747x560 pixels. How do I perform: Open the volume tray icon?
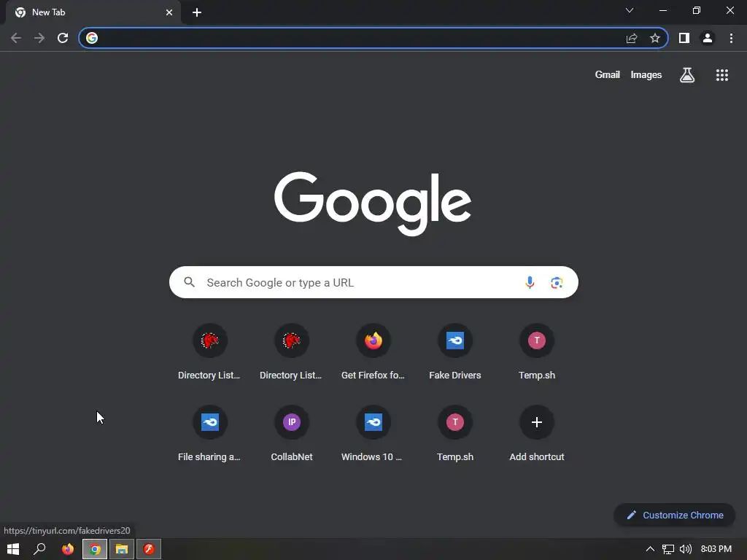click(x=686, y=549)
